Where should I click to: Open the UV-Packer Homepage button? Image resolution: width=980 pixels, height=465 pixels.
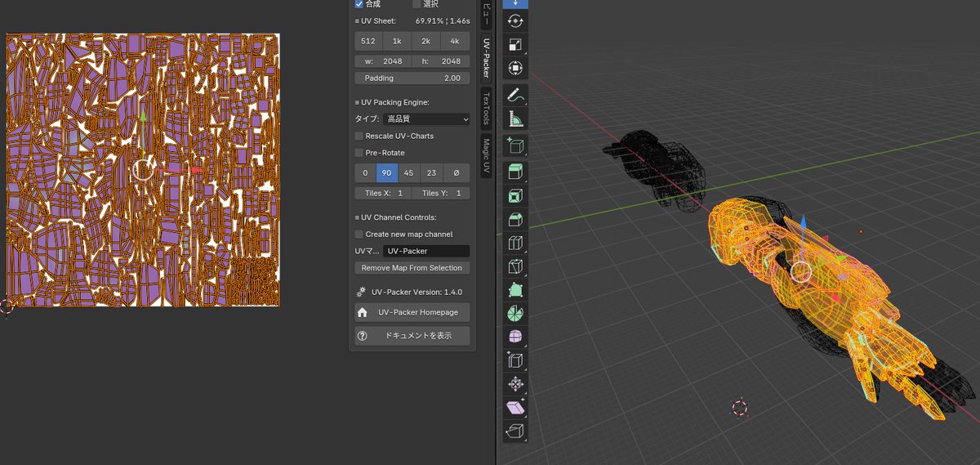pyautogui.click(x=412, y=312)
